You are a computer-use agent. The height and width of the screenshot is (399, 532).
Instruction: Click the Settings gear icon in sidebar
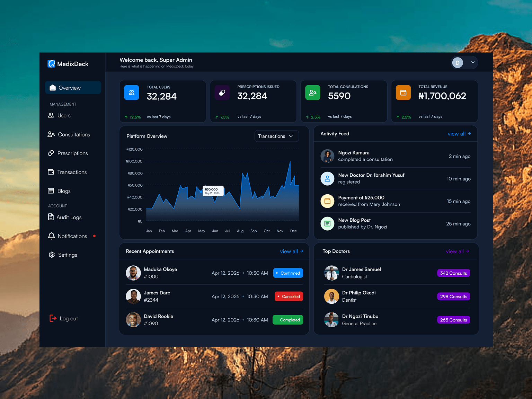pyautogui.click(x=52, y=255)
